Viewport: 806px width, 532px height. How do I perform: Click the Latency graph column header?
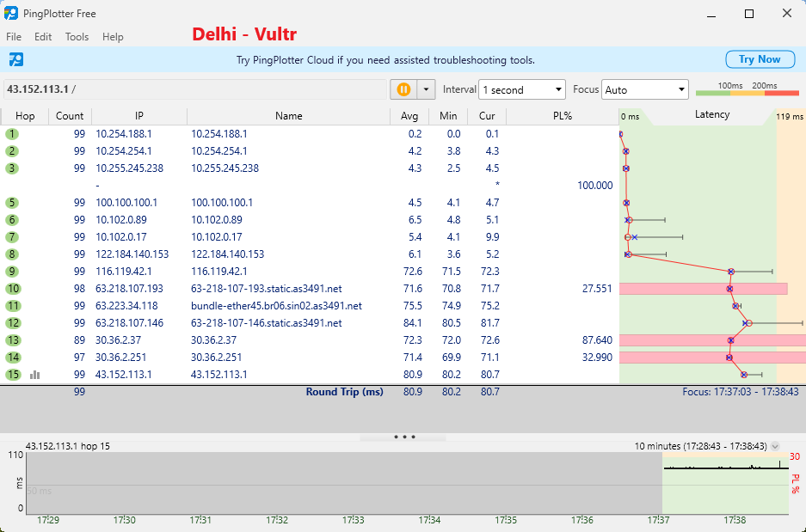point(712,115)
